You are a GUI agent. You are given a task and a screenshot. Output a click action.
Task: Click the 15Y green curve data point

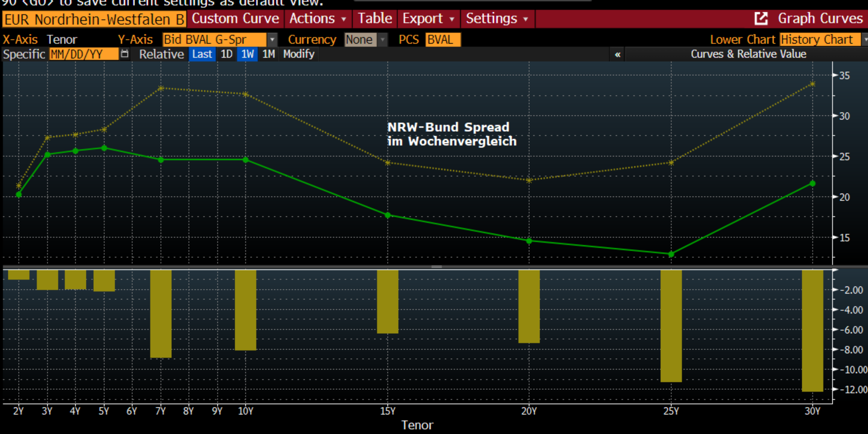[387, 215]
